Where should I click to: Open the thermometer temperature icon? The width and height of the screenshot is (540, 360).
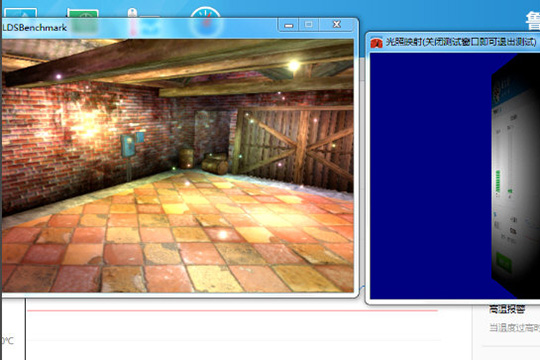coord(132,13)
